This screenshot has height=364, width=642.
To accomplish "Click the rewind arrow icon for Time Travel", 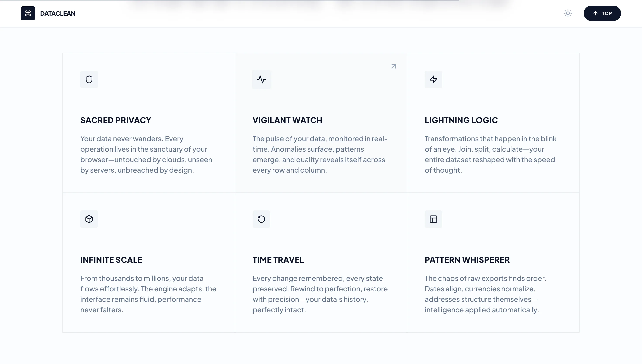I will pyautogui.click(x=261, y=219).
